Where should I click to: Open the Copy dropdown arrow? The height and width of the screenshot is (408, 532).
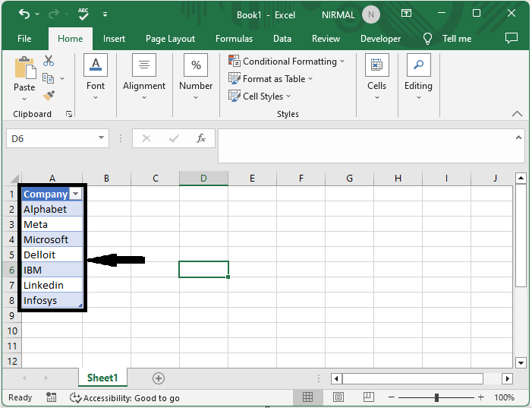click(62, 78)
